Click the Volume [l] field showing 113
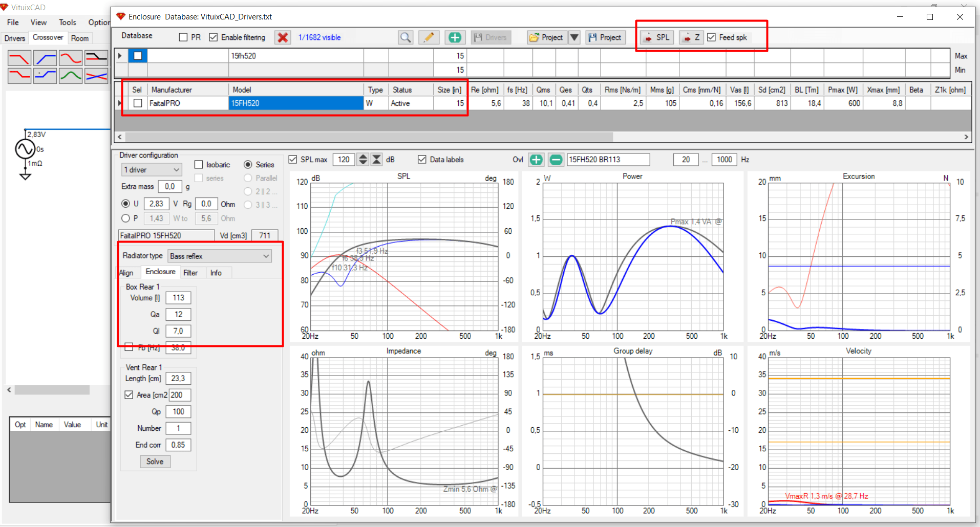980x527 pixels. (178, 298)
